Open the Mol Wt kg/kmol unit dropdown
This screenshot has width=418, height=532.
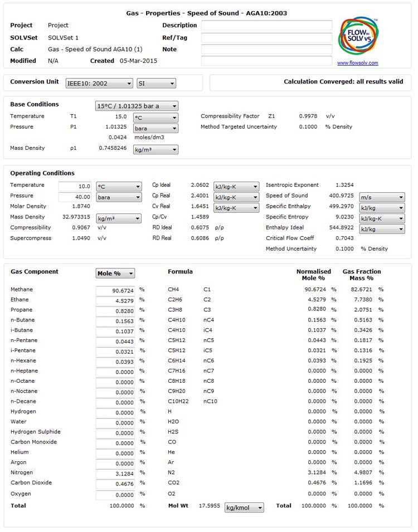point(244,507)
